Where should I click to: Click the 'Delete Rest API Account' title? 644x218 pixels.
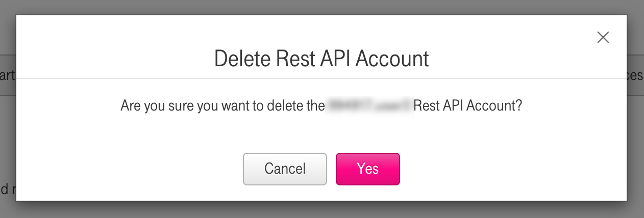coord(321,59)
